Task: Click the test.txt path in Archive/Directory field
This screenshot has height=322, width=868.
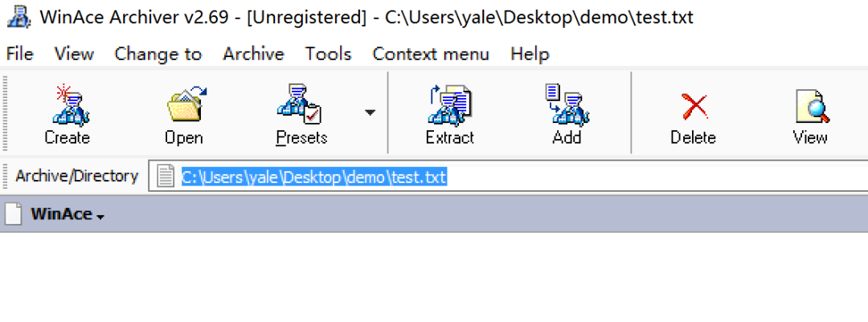Action: pos(314,177)
